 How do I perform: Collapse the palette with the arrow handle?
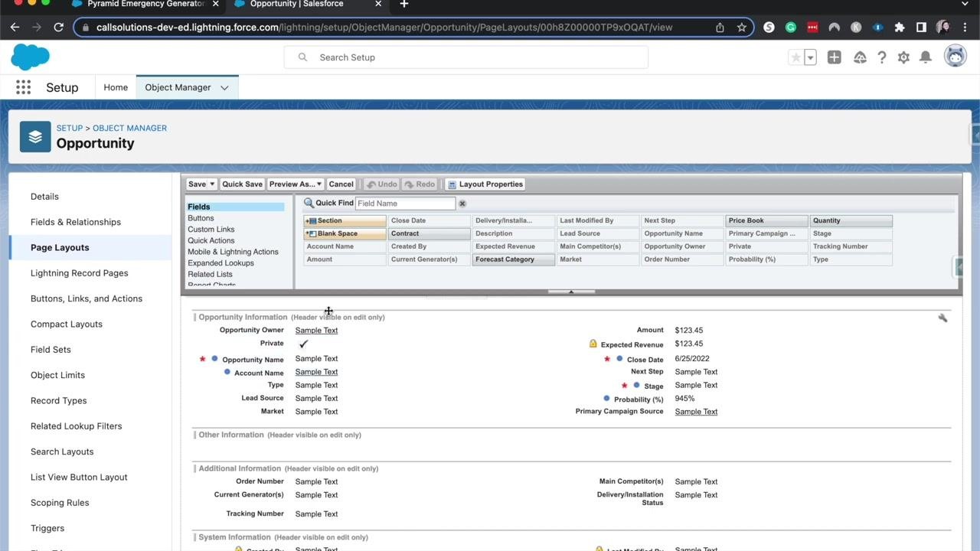(571, 292)
